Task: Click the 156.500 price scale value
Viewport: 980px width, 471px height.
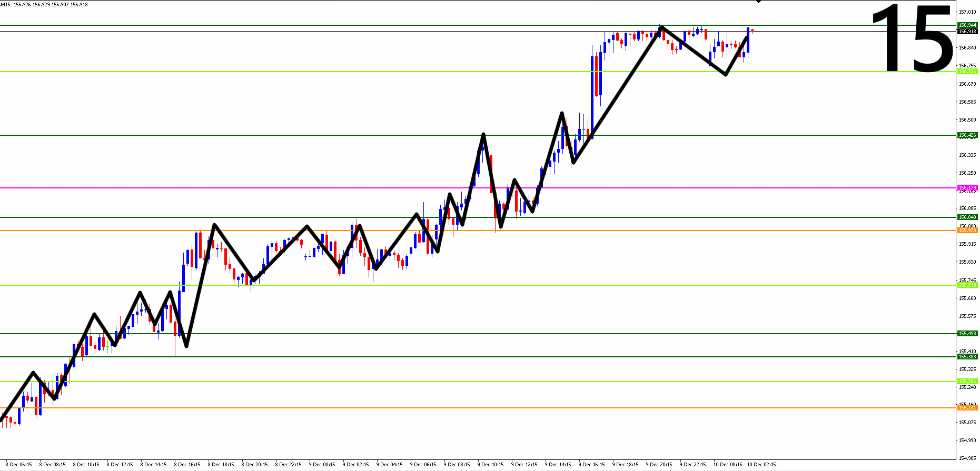Action: point(967,120)
